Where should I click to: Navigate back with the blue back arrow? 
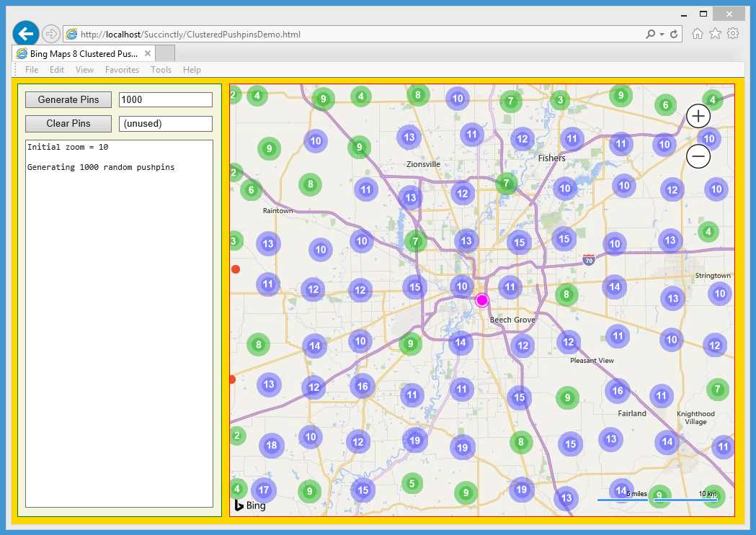pyautogui.click(x=26, y=33)
